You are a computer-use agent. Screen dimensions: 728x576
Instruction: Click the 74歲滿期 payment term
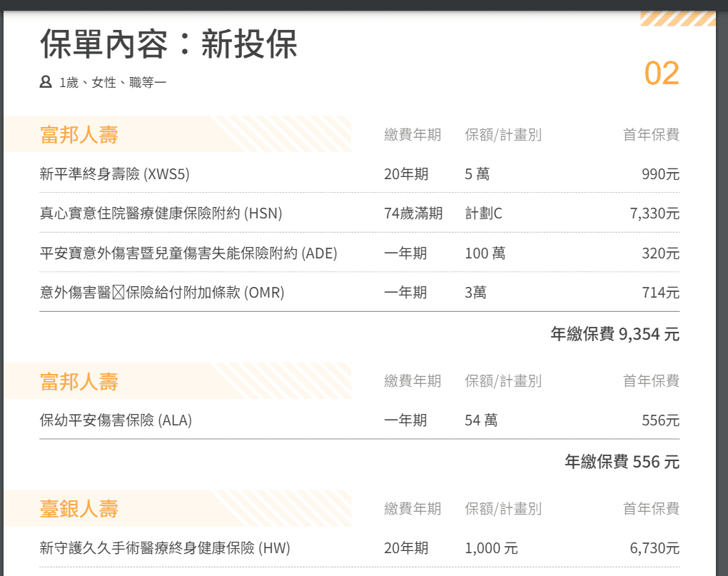coord(413,213)
